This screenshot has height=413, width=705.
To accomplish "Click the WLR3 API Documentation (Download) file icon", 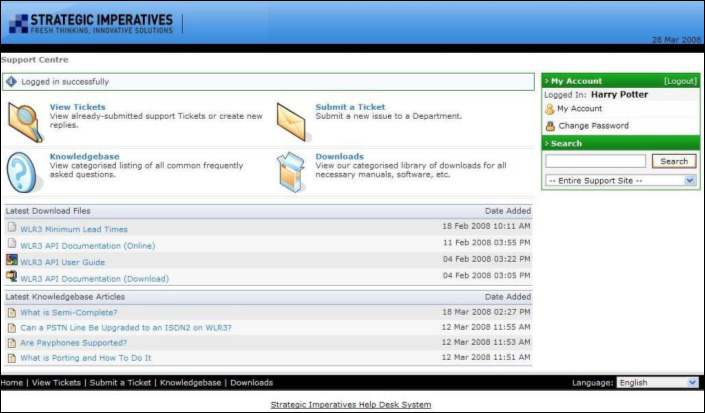I will (x=11, y=277).
